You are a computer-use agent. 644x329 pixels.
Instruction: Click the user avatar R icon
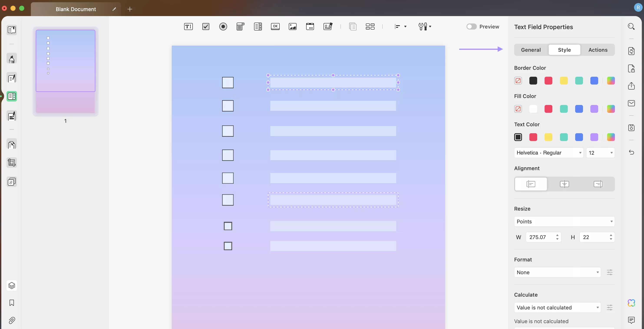pos(638,8)
